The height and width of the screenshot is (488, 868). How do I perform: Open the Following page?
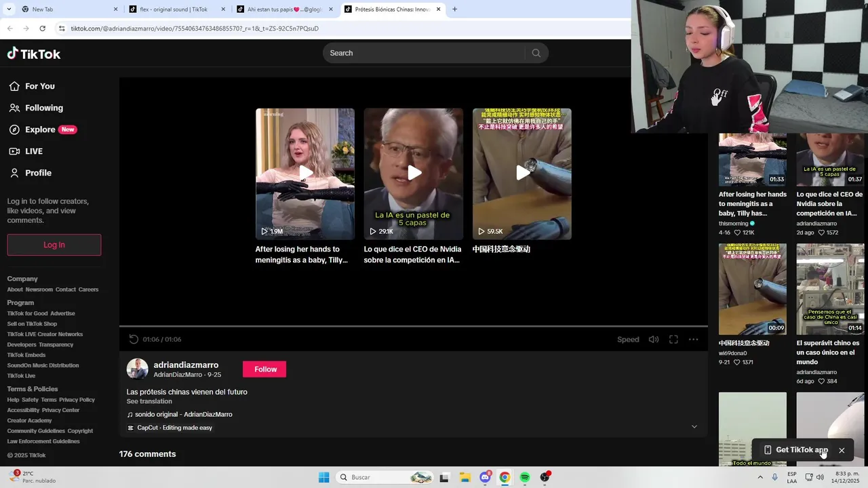36,108
